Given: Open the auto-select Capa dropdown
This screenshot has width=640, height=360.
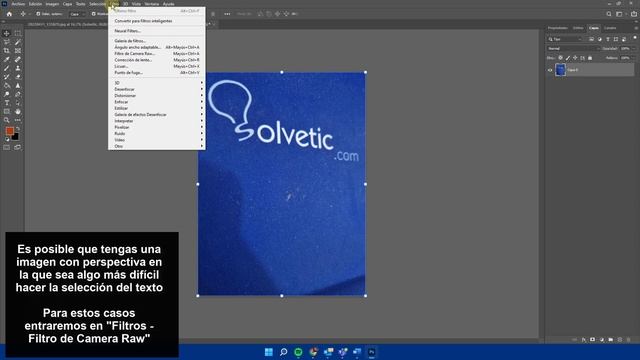Looking at the screenshot, I should (78, 14).
